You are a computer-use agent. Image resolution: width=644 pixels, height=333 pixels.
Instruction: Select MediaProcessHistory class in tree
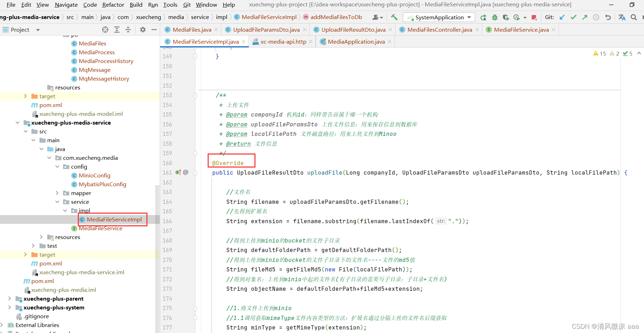tap(106, 61)
